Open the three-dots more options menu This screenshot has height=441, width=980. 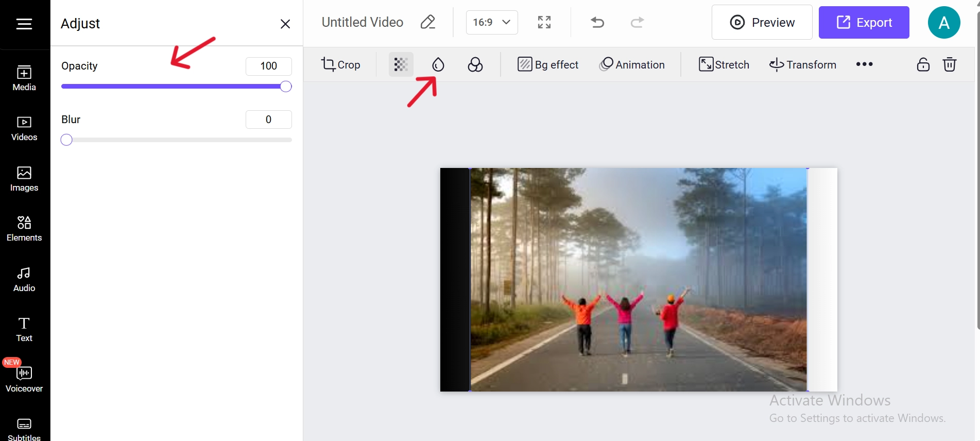point(864,64)
